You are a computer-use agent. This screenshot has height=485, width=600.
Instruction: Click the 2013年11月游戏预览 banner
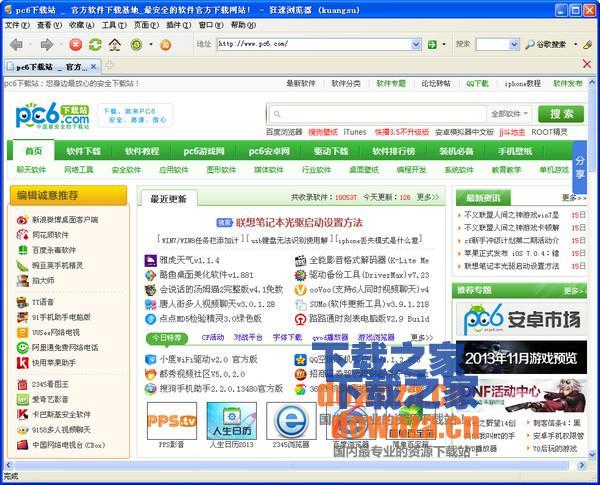(521, 358)
